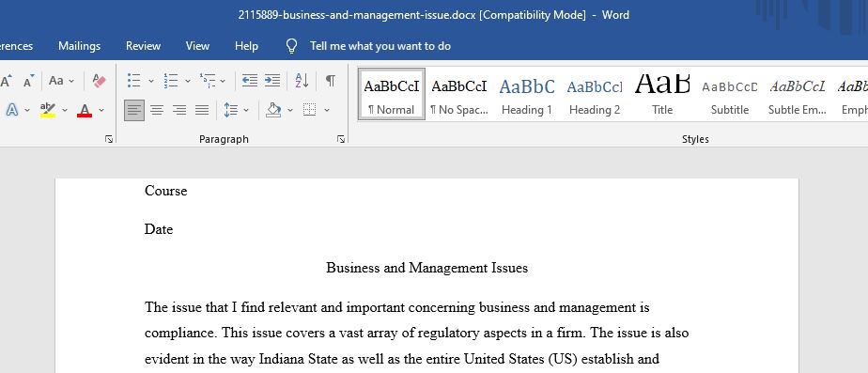Open the Help tab
The image size is (868, 373).
coord(246,46)
